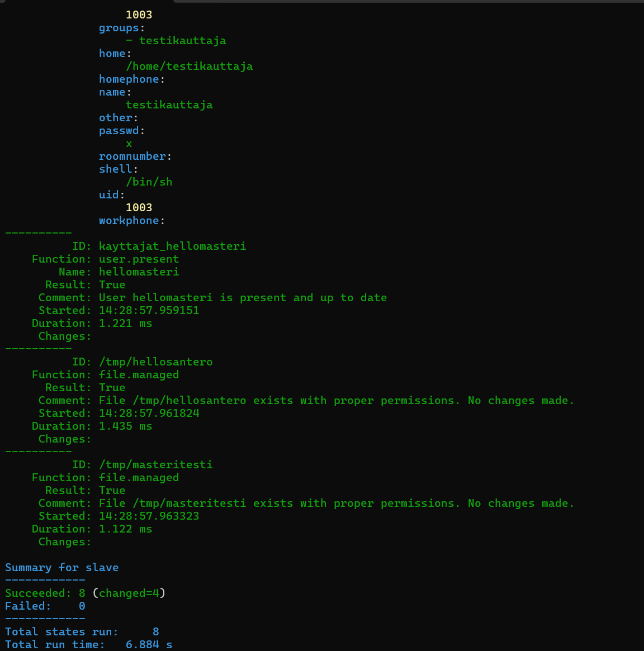Click the 'Summary for slave' heading
Viewport: 644px width, 651px height.
pos(61,567)
